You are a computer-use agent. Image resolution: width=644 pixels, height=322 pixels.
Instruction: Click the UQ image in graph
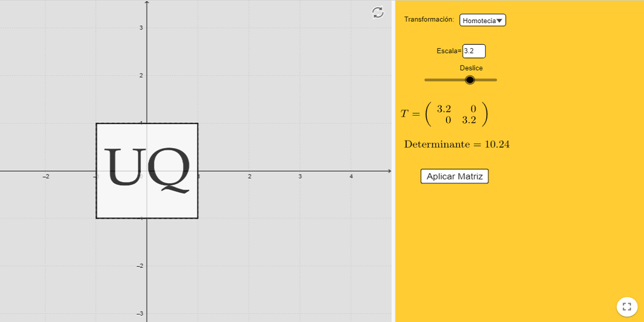tap(147, 171)
